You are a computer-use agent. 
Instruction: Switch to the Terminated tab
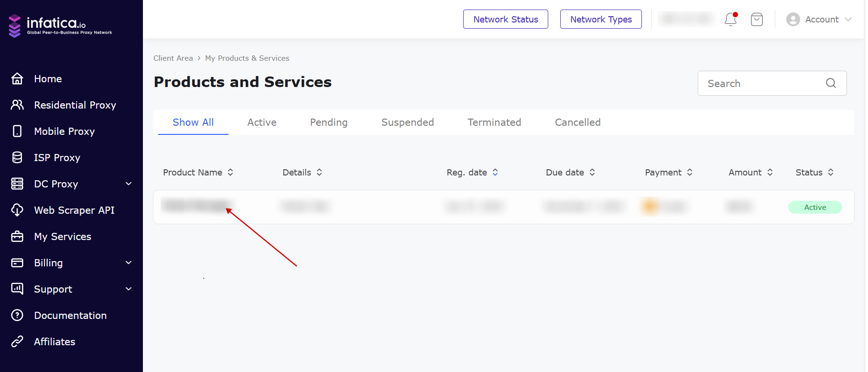494,122
